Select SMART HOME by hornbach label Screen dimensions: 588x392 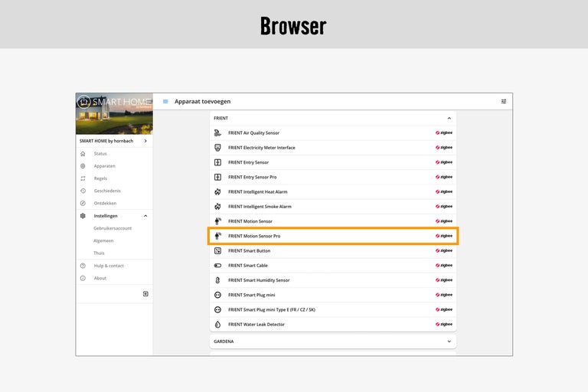pos(106,141)
